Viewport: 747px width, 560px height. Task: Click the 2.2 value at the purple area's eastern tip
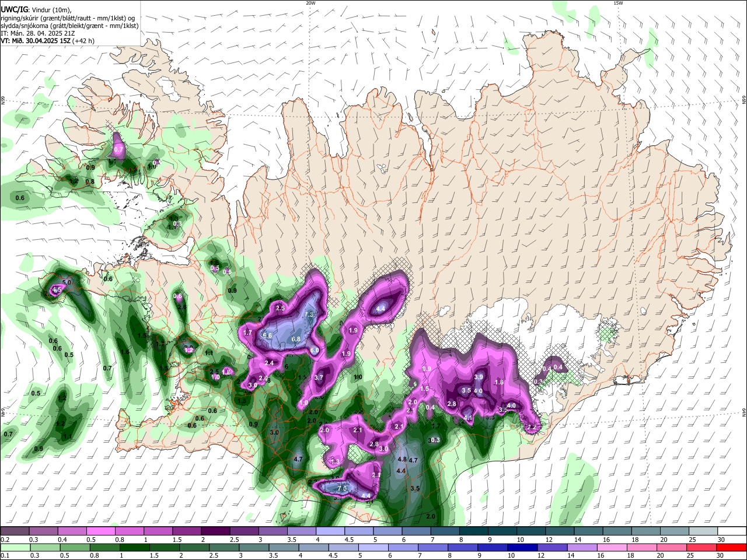(x=532, y=428)
